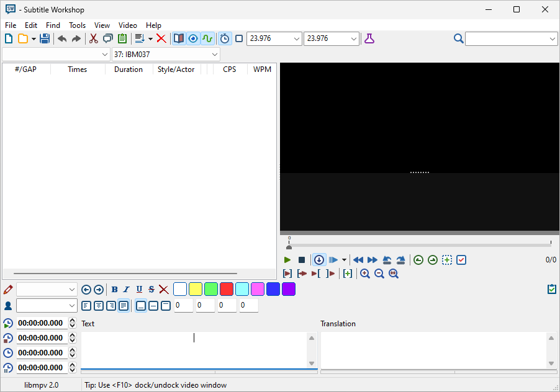Stop video playback with the square button
The height and width of the screenshot is (392, 560).
pos(302,260)
